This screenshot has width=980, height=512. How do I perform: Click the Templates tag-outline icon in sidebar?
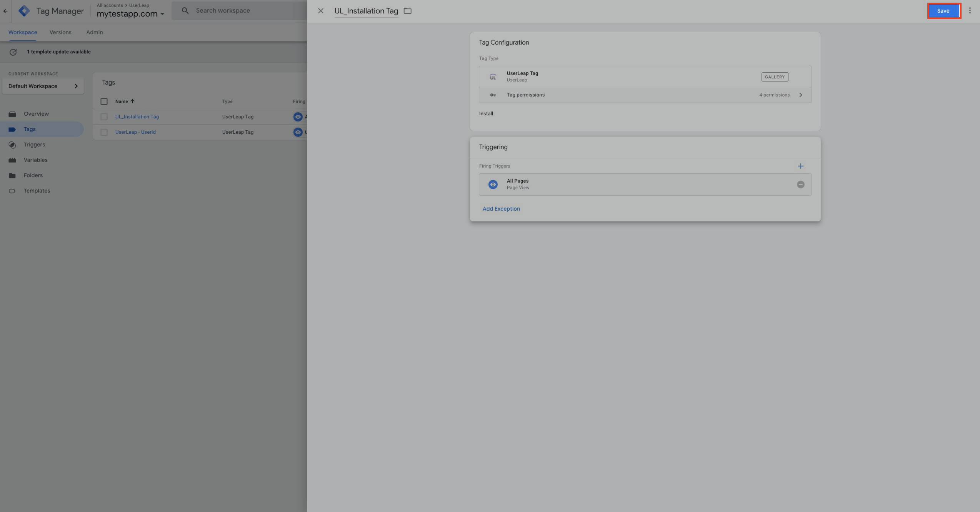pyautogui.click(x=12, y=191)
